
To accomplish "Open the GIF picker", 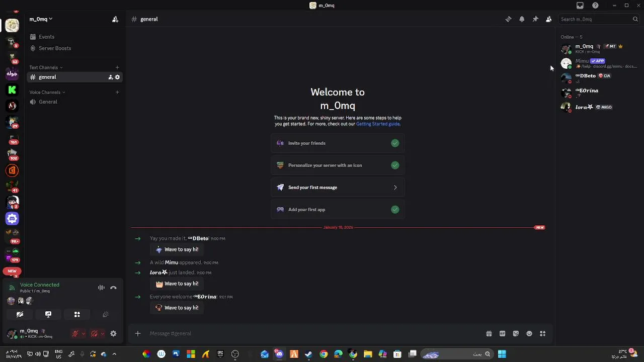I will (502, 333).
